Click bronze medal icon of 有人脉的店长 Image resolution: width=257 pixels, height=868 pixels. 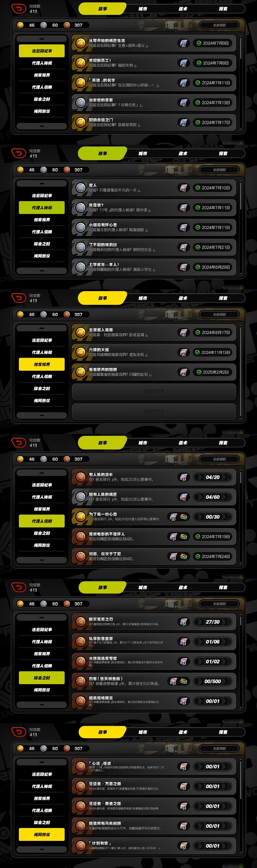(81, 477)
